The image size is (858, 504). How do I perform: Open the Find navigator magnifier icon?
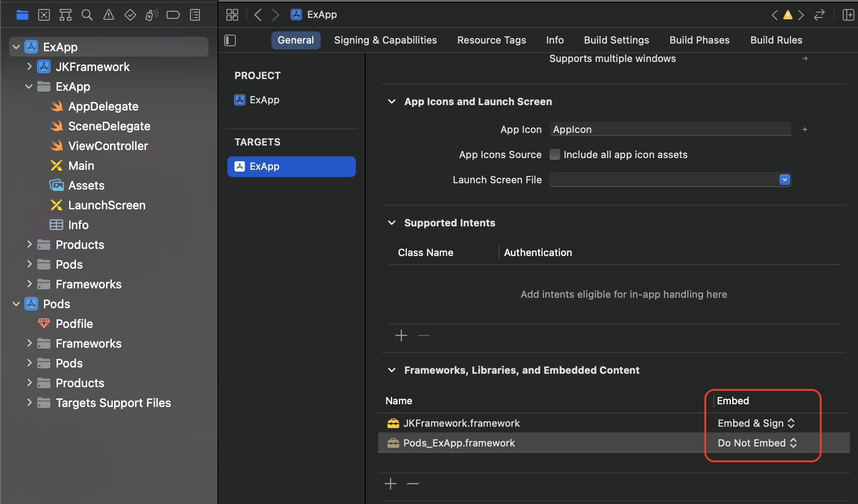pos(87,15)
